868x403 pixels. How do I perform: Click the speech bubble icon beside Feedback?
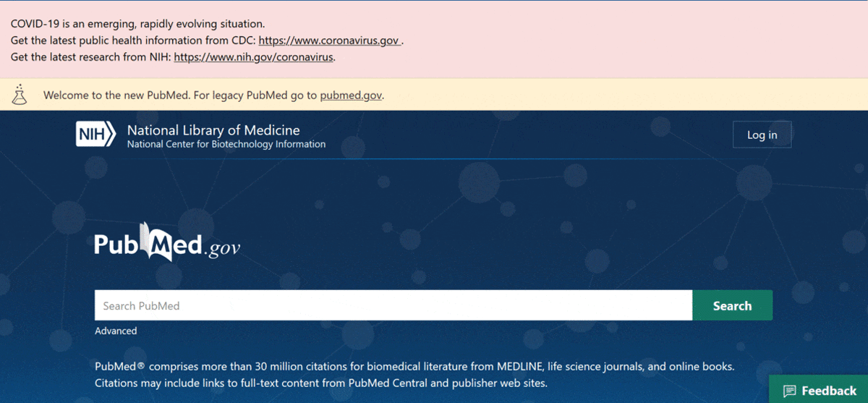coord(790,391)
